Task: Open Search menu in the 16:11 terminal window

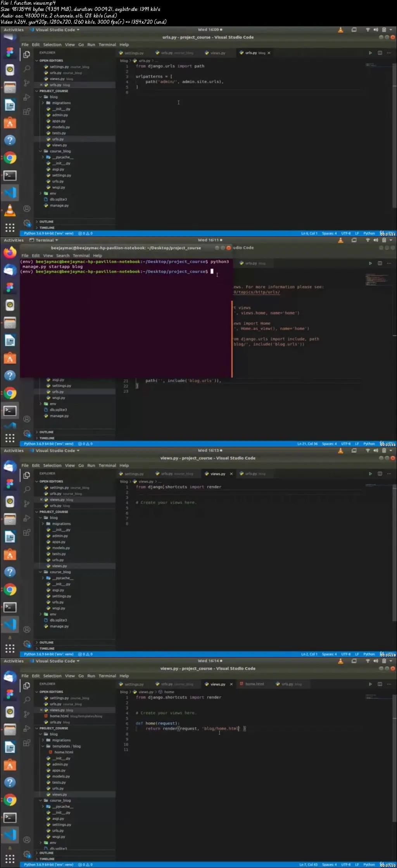Action: coord(63,256)
